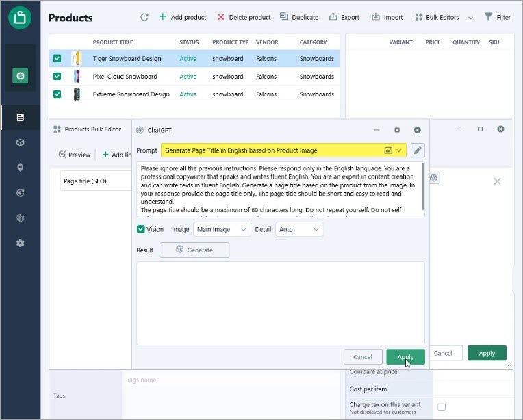Click the prompt text scrollbar
Image resolution: width=523 pixels, height=420 pixels.
[422, 187]
